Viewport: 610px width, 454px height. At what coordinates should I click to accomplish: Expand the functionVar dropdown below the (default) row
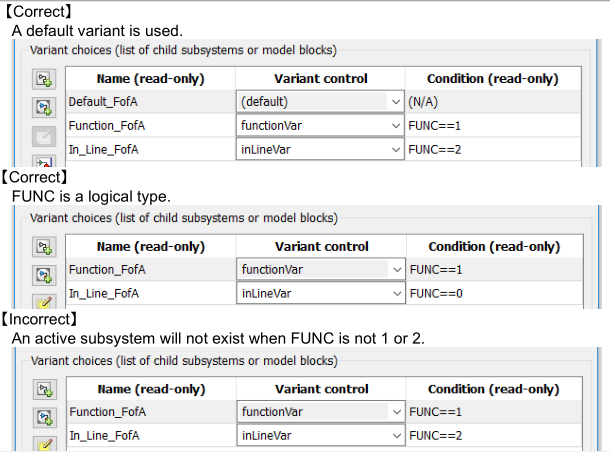[x=396, y=126]
